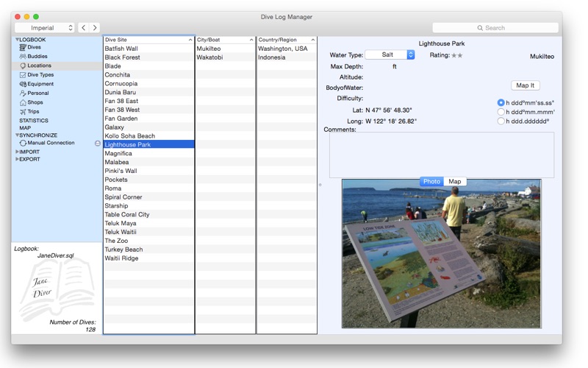The height and width of the screenshot is (368, 588).
Task: Select Fan 38 West dive site
Action: [148, 110]
